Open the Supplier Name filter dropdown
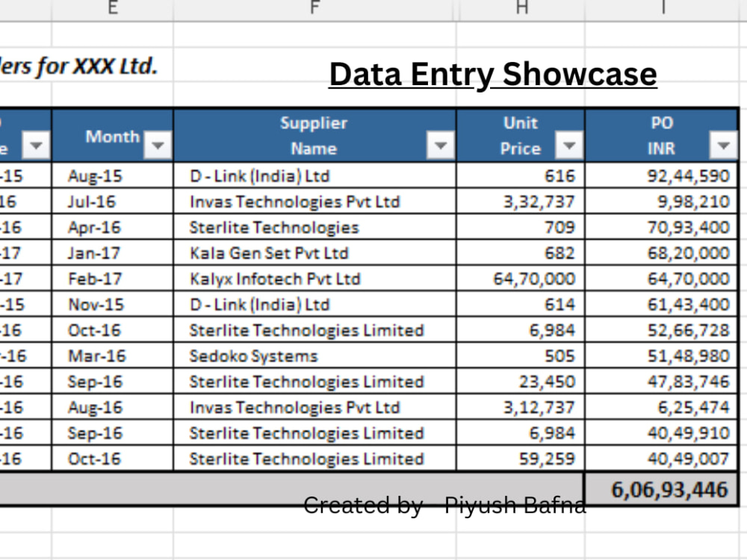 coord(440,145)
